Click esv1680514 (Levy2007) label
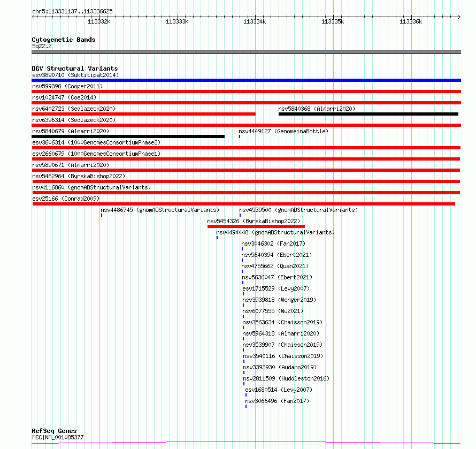Image resolution: width=476 pixels, height=449 pixels. pos(279,390)
